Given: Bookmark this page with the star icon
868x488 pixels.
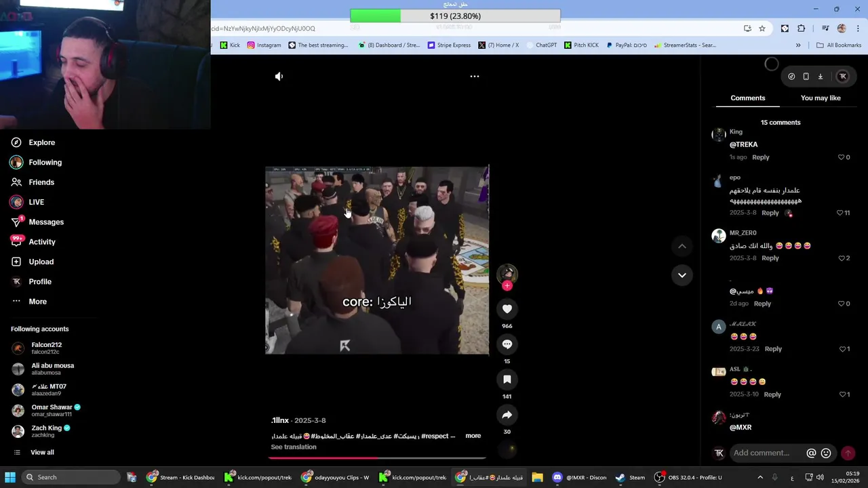Looking at the screenshot, I should pos(762,28).
